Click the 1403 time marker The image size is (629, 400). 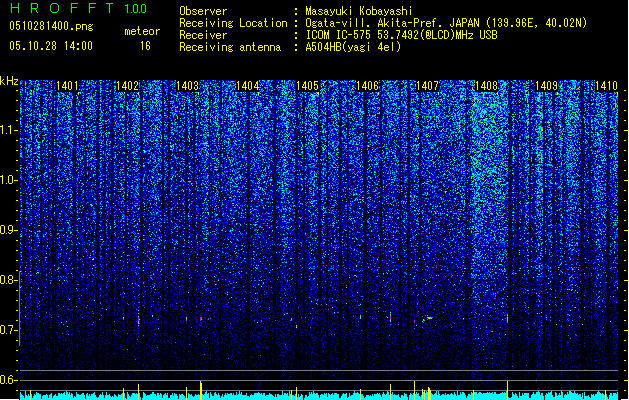pos(188,86)
